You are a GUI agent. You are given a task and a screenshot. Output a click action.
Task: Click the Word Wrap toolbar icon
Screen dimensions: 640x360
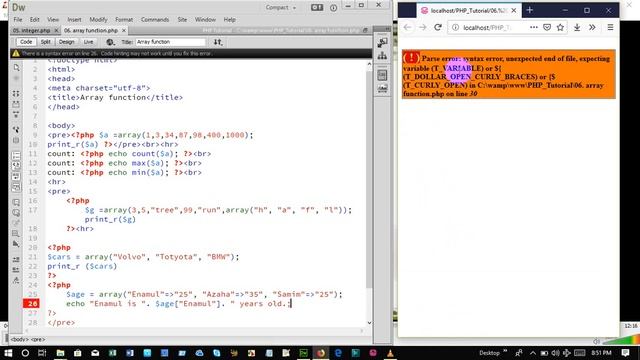tap(16, 176)
